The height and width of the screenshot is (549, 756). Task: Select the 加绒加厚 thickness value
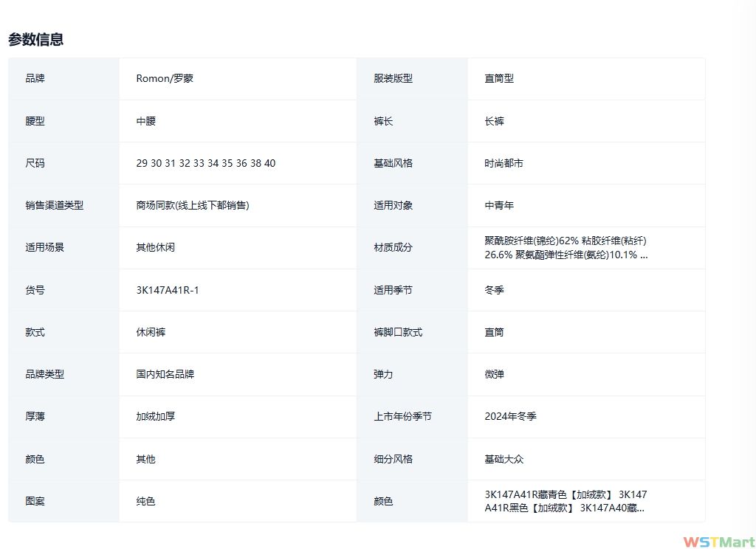[155, 416]
